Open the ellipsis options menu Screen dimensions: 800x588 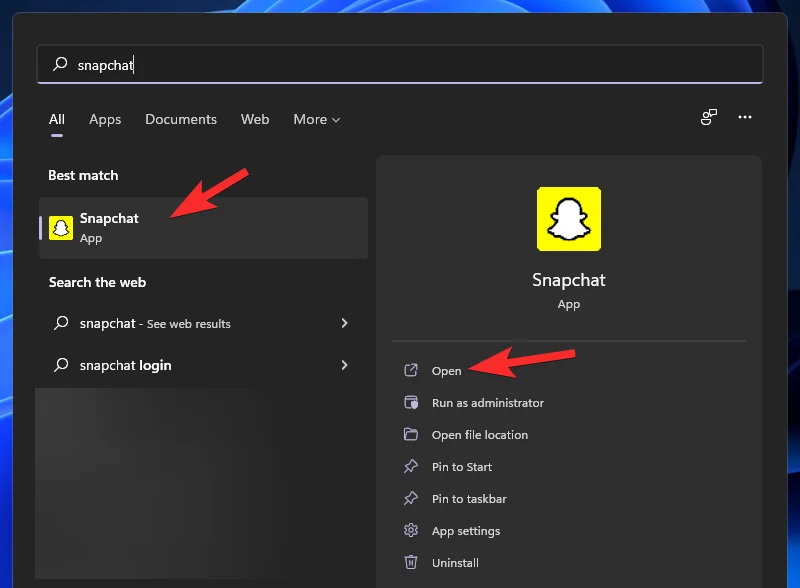[745, 117]
